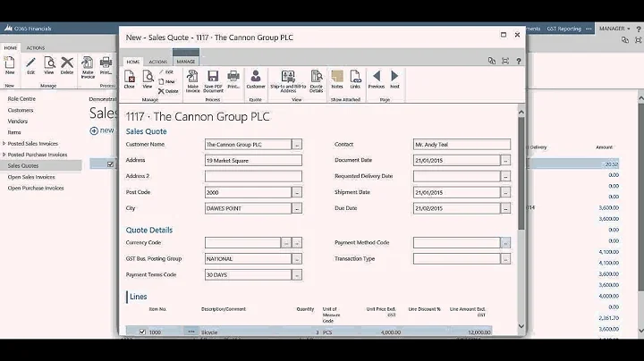Click Edit icon in background window ribbon
The width and height of the screenshot is (644, 361).
(30, 65)
